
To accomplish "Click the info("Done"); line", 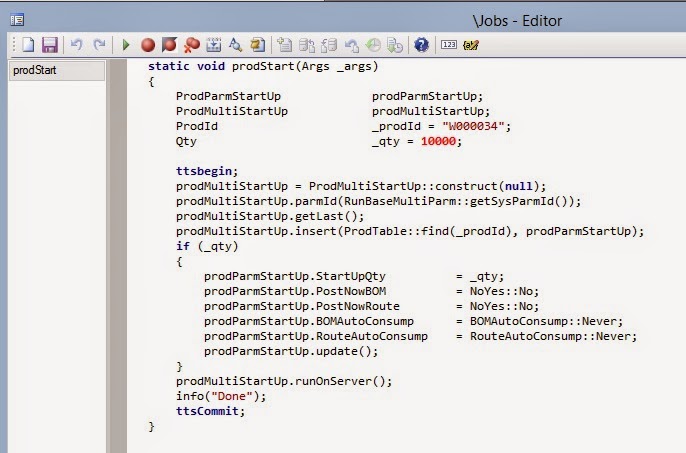I will click(221, 396).
